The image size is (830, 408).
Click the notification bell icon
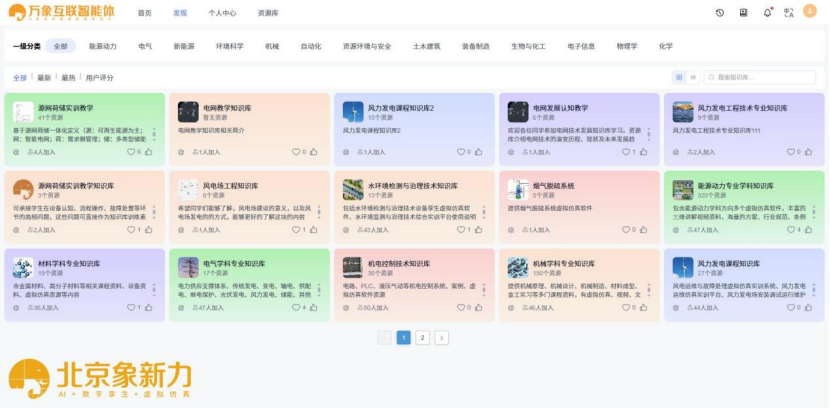click(767, 13)
